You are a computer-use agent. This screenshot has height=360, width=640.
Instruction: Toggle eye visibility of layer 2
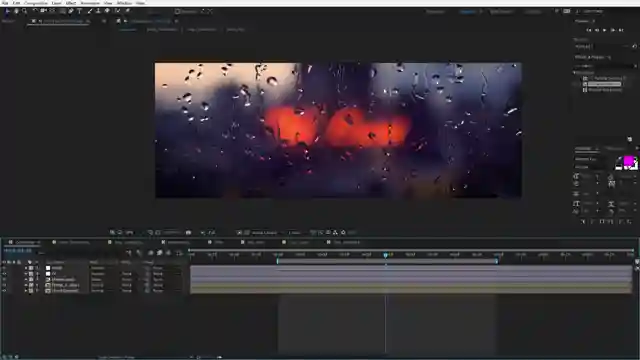[x=4, y=274]
